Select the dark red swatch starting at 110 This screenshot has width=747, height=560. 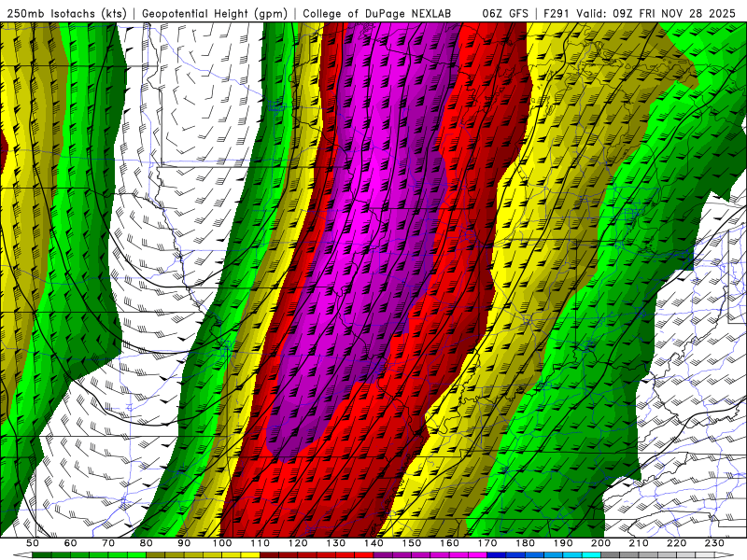point(269,555)
